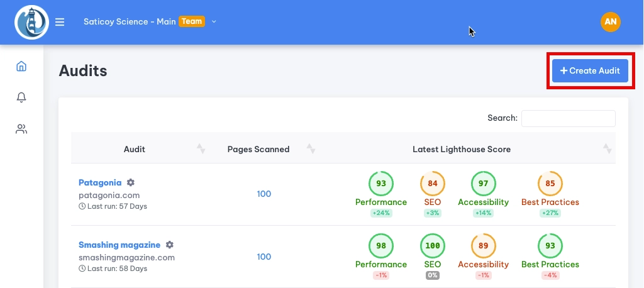
Task: Click the lighthouse app logo
Action: 32,22
